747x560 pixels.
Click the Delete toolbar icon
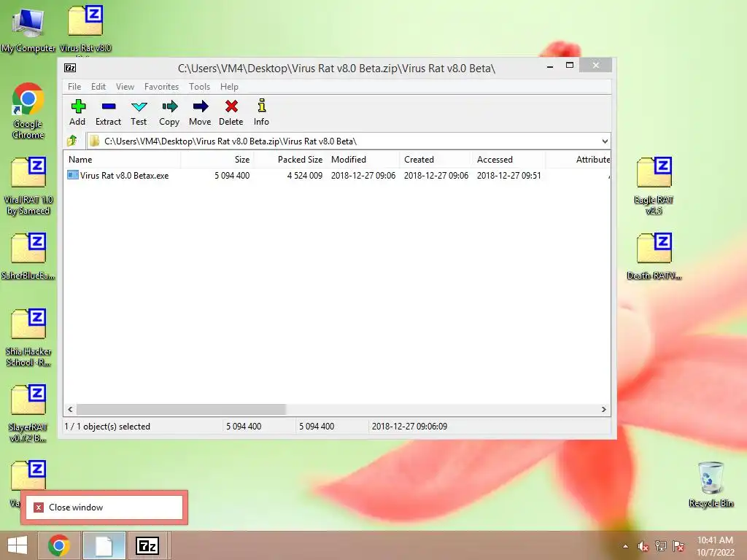(231, 106)
